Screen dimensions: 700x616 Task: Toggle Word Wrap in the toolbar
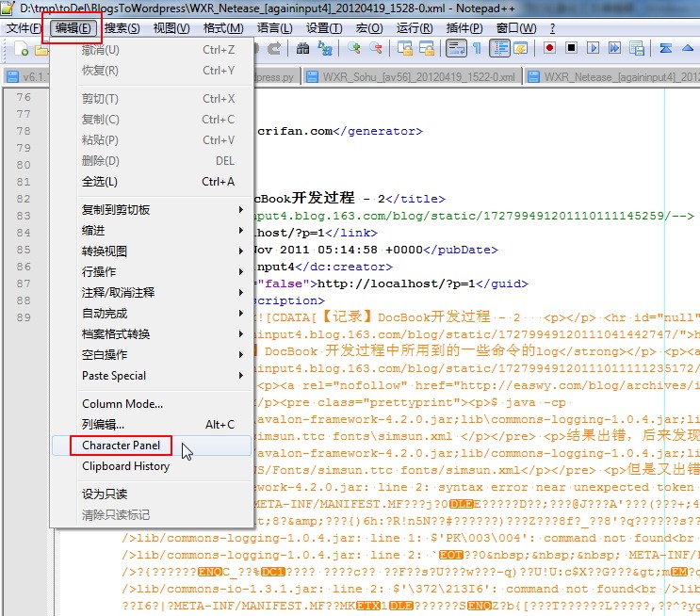pos(456,48)
